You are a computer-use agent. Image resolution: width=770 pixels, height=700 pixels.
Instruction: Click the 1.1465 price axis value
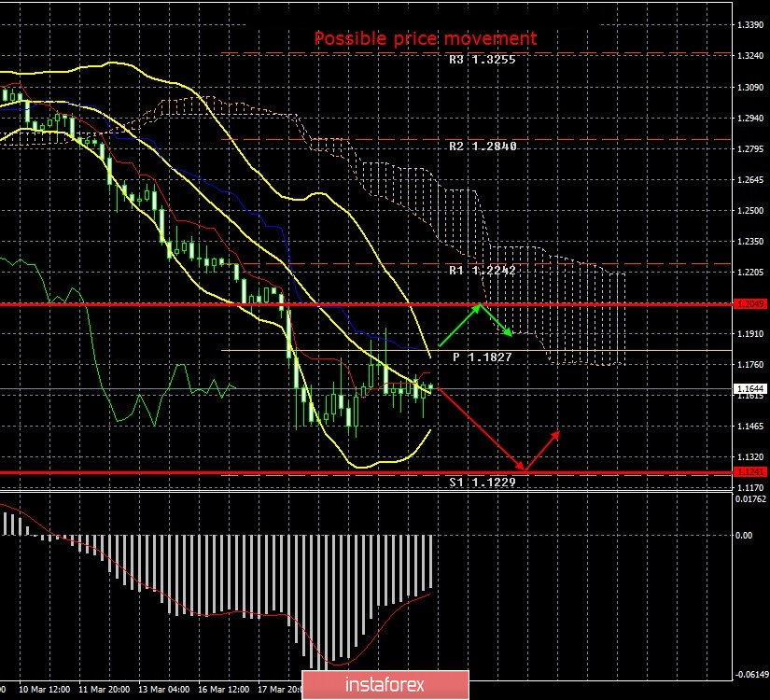[x=750, y=426]
